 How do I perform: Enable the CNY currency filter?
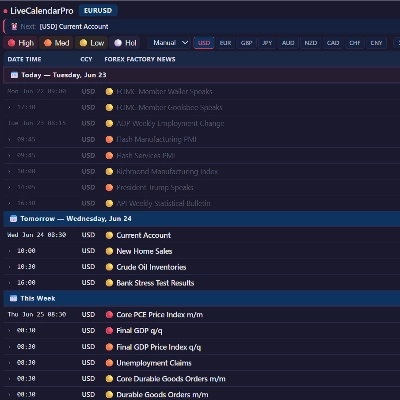point(376,43)
